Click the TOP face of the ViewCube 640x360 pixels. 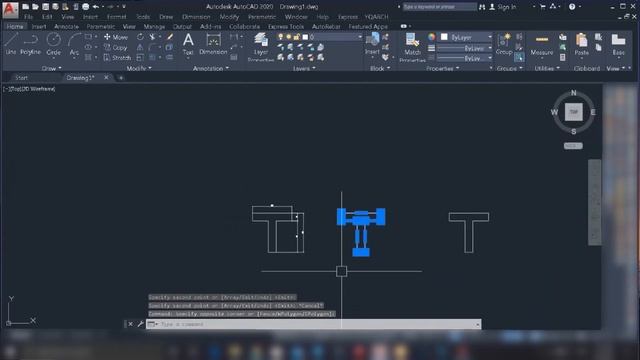click(x=573, y=112)
